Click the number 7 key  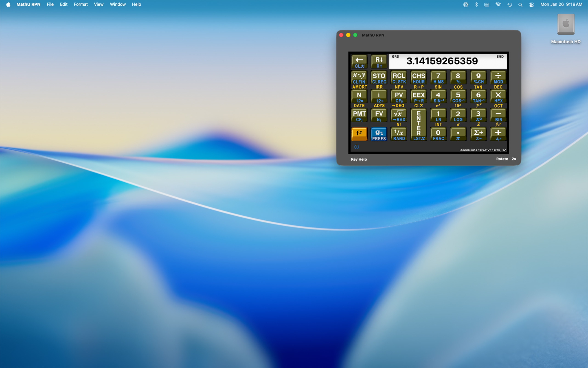coord(438,78)
